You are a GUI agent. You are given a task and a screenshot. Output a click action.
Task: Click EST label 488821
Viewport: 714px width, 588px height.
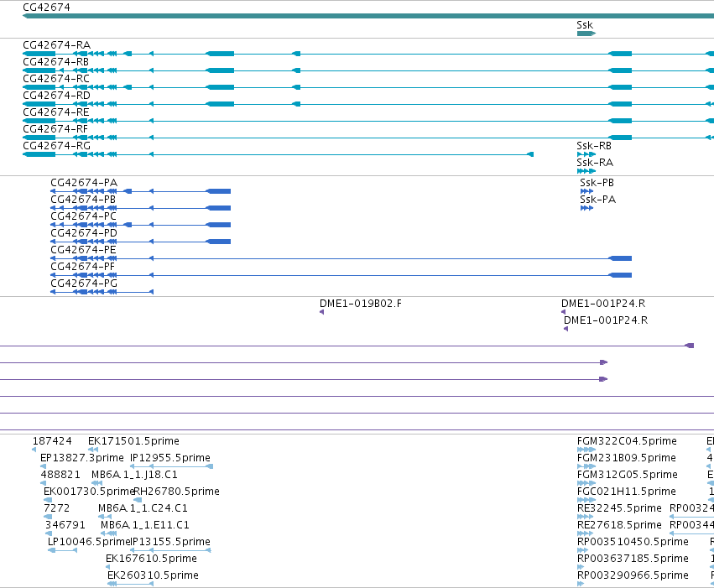click(60, 475)
